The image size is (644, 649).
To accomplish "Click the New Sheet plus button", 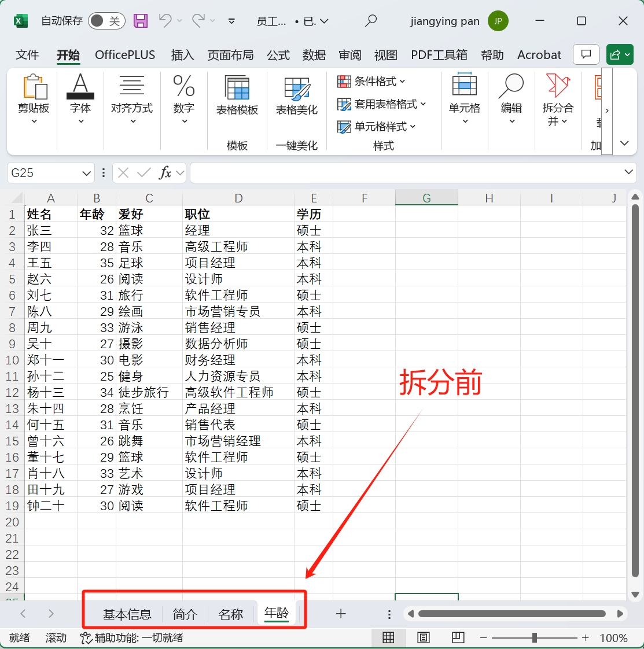I will point(341,614).
